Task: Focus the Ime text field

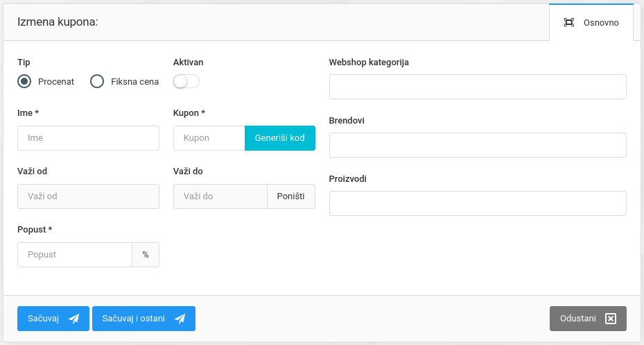Action: click(x=88, y=138)
